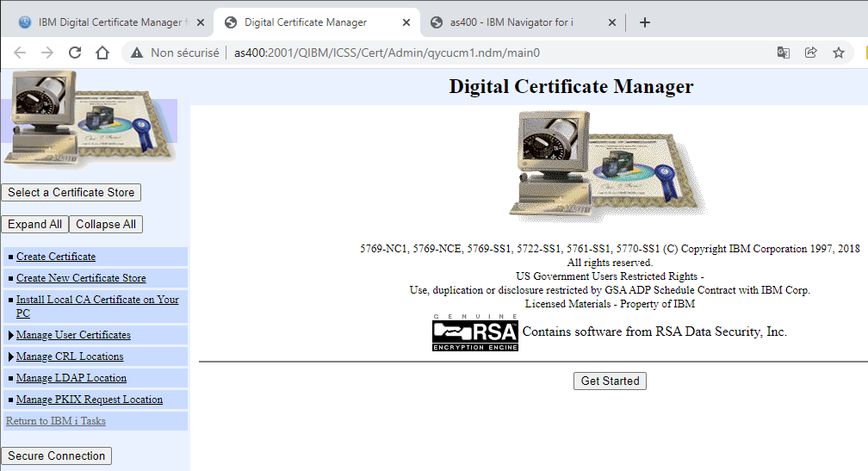Open Create New Certificate Store link
The image size is (868, 471).
click(x=81, y=278)
